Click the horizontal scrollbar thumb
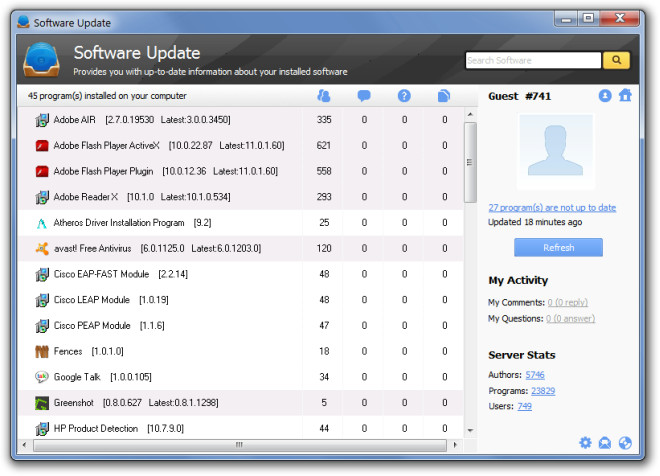This screenshot has height=476, width=660. pos(240,445)
